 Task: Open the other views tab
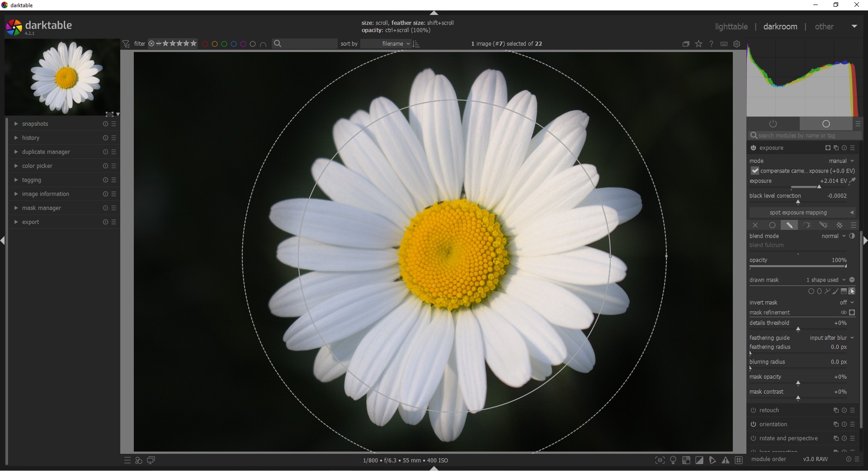click(x=824, y=27)
